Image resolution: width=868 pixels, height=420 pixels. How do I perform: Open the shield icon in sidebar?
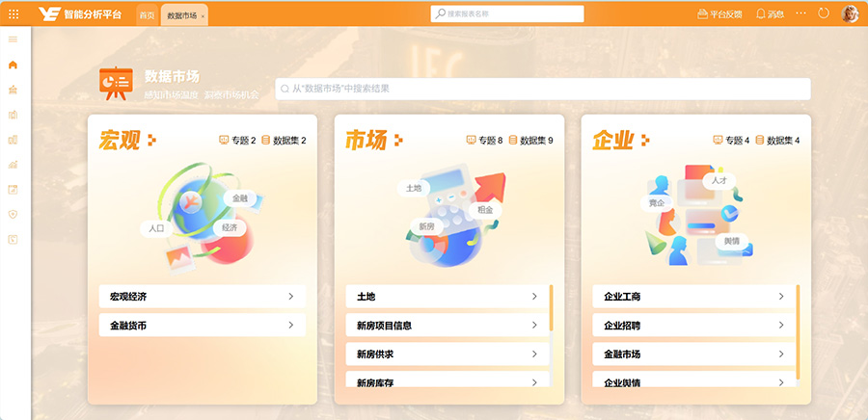[14, 215]
